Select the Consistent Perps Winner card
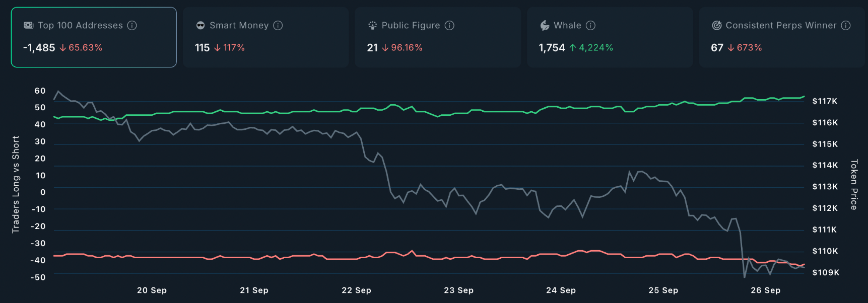This screenshot has width=868, height=303. click(781, 37)
